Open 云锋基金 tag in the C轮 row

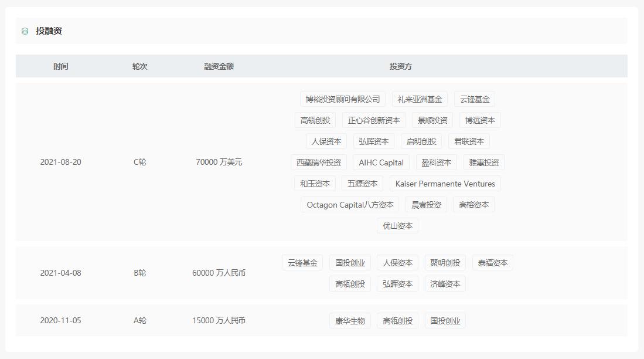tap(475, 99)
